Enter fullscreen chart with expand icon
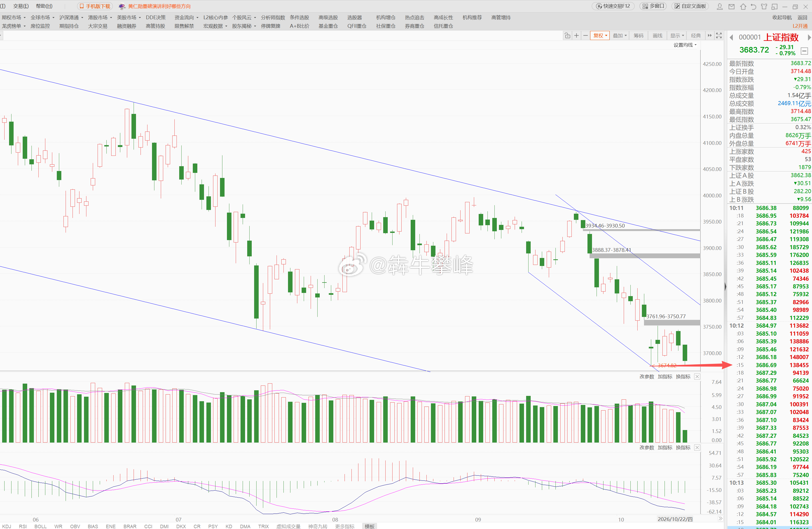 pyautogui.click(x=719, y=35)
